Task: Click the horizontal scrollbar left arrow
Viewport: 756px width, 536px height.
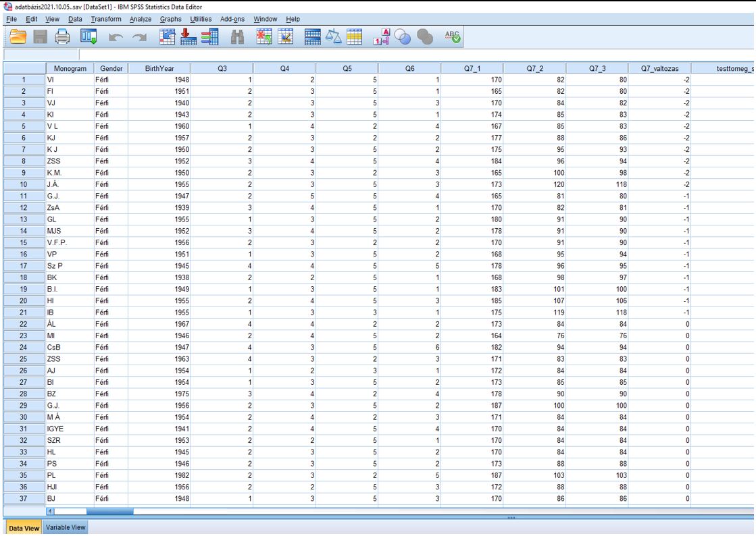Action: click(49, 512)
